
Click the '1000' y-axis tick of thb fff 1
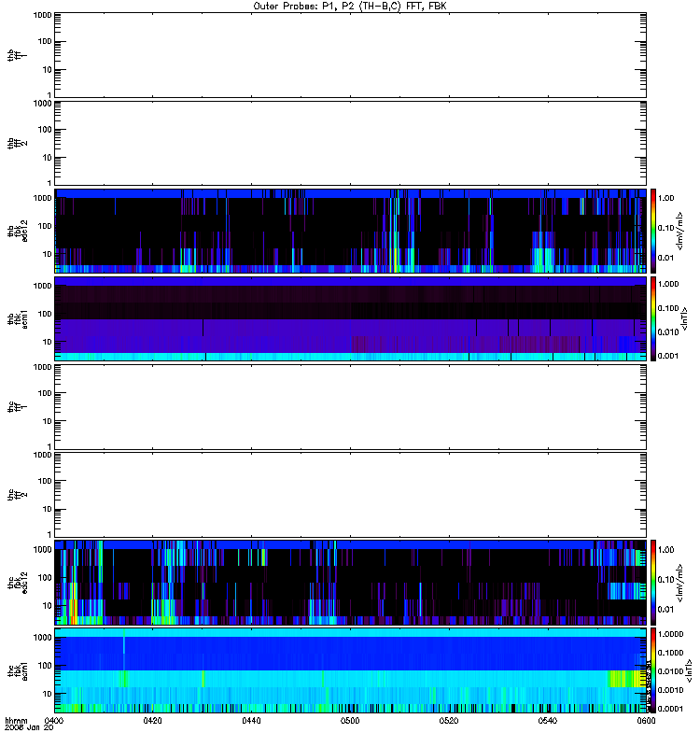42,15
